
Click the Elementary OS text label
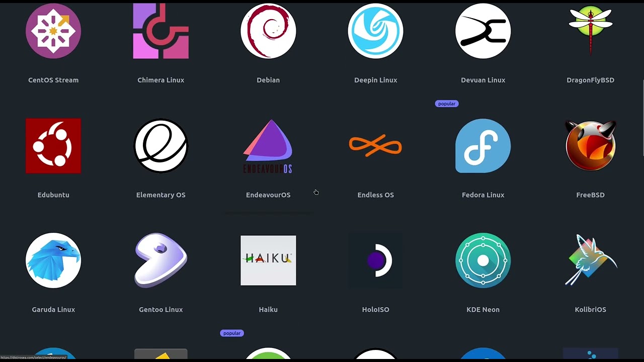[x=161, y=195]
